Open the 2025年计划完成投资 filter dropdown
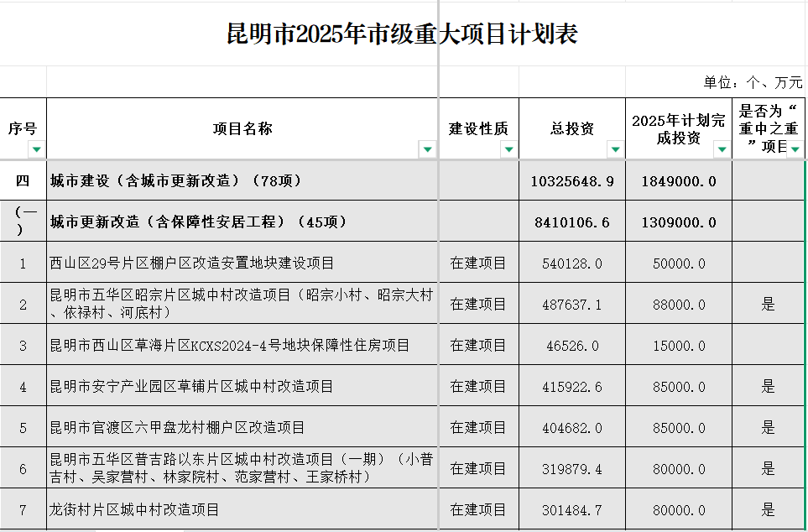 721,149
